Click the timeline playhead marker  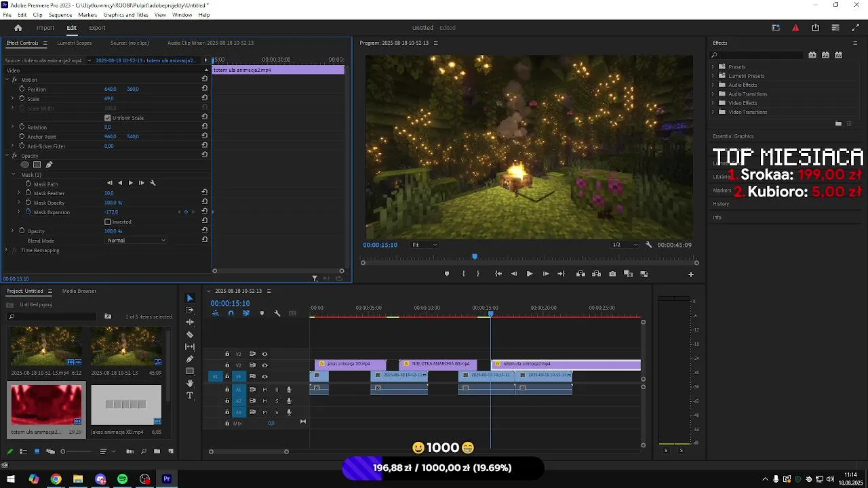tap(490, 313)
